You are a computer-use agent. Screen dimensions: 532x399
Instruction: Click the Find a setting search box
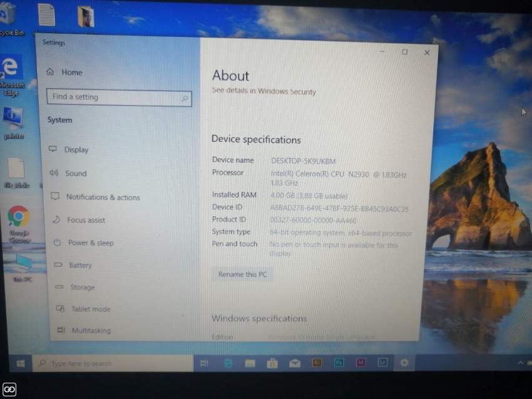point(119,97)
